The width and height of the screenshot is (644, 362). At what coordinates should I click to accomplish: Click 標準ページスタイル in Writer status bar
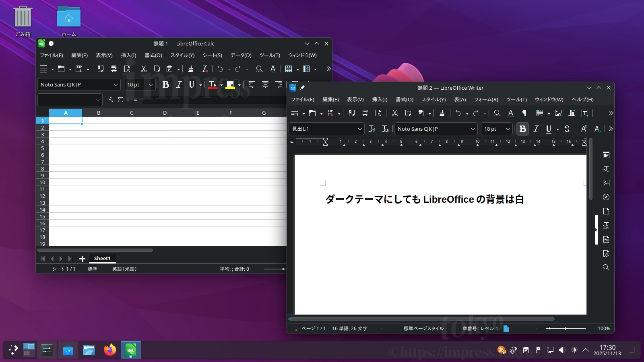[423, 328]
